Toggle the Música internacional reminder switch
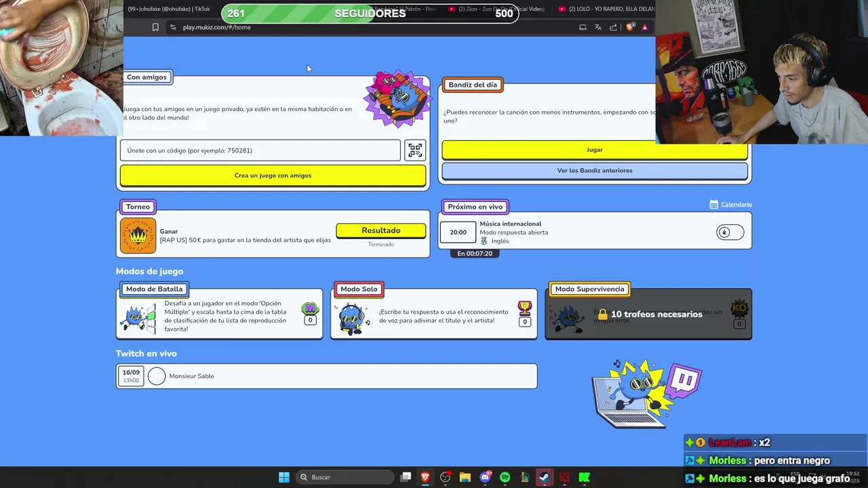 pos(730,232)
